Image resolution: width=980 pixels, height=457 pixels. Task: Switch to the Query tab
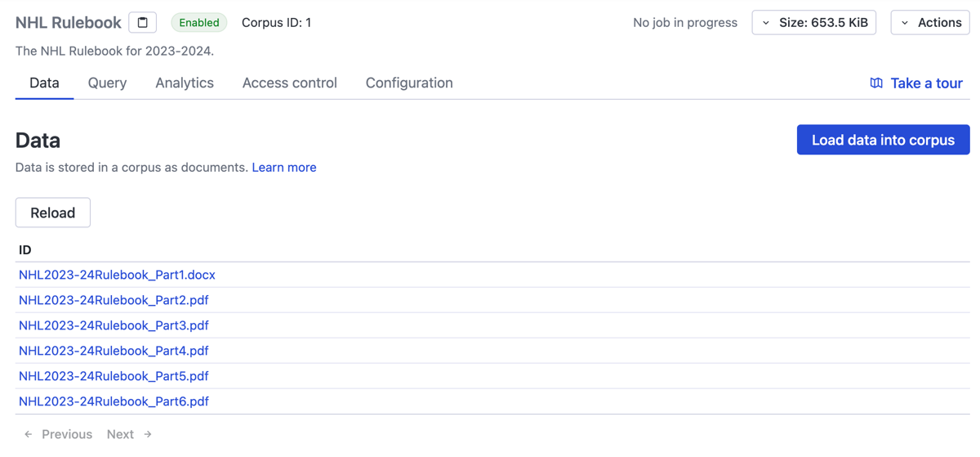[x=107, y=83]
